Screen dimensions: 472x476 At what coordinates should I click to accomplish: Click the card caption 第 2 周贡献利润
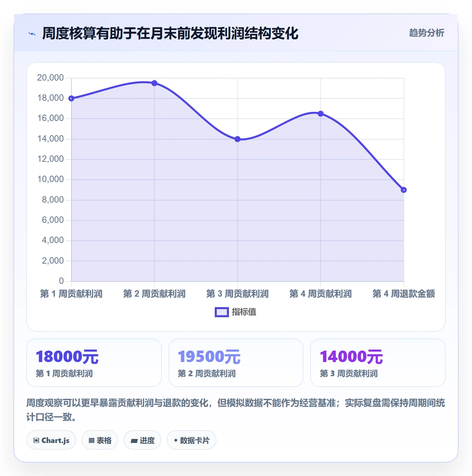coord(206,374)
